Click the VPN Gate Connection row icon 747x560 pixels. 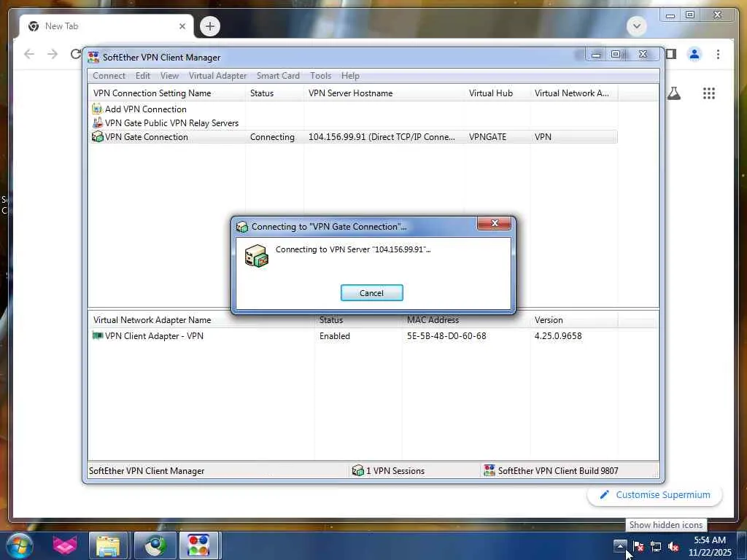click(97, 136)
